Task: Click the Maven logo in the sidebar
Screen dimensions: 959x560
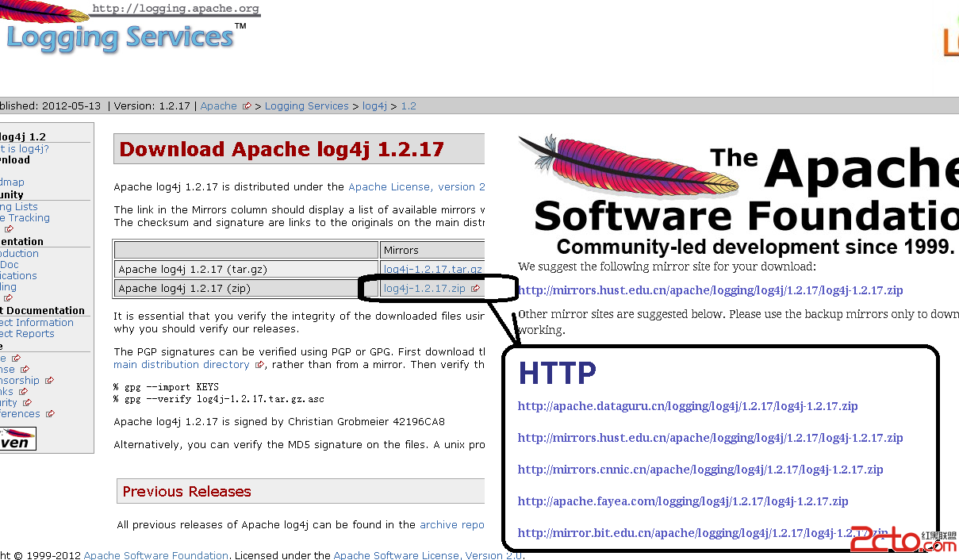Action: [x=17, y=439]
